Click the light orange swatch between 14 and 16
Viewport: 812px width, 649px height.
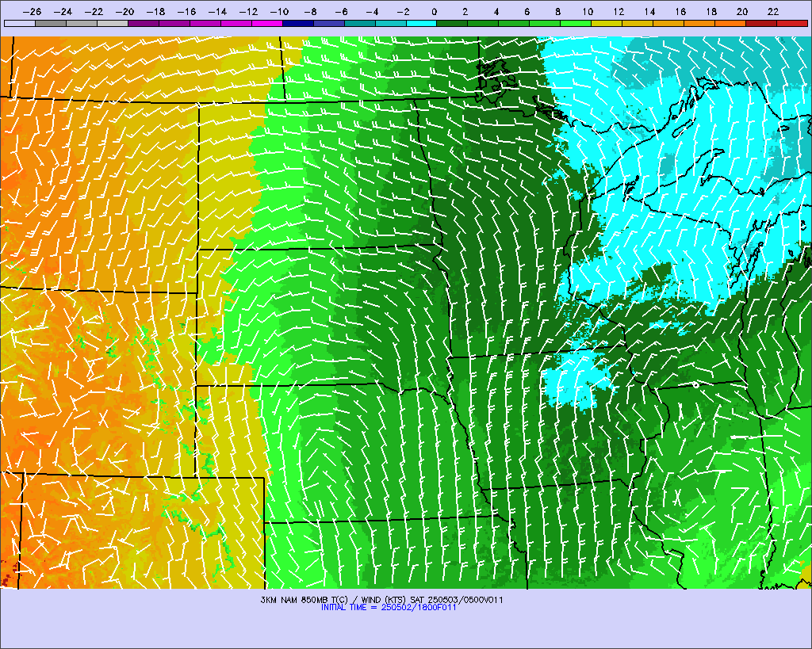(x=668, y=23)
